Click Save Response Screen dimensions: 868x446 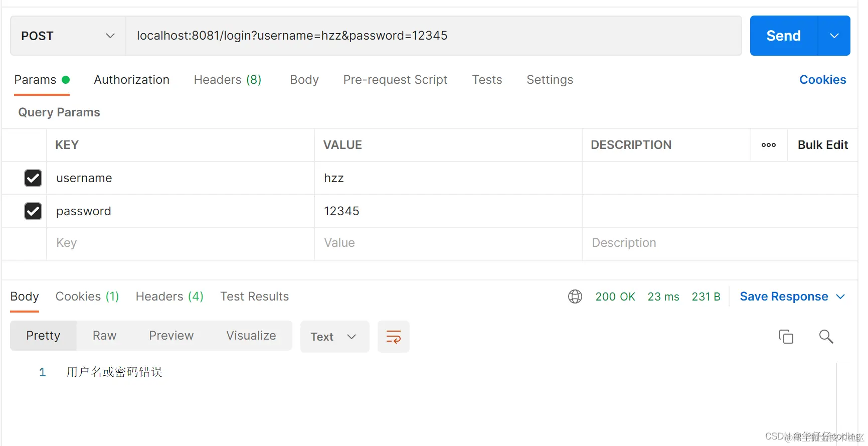pyautogui.click(x=784, y=296)
